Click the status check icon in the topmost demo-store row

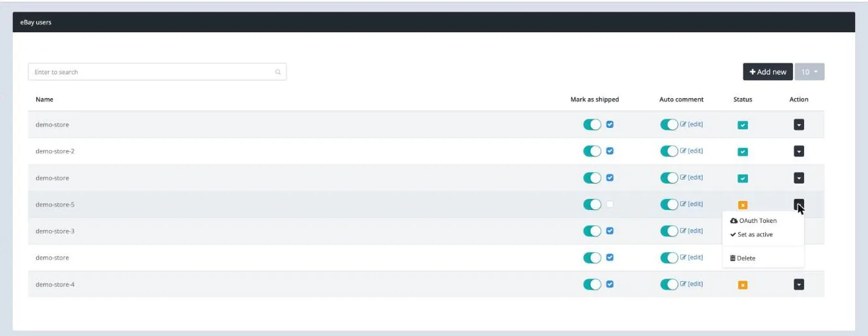[x=743, y=125]
